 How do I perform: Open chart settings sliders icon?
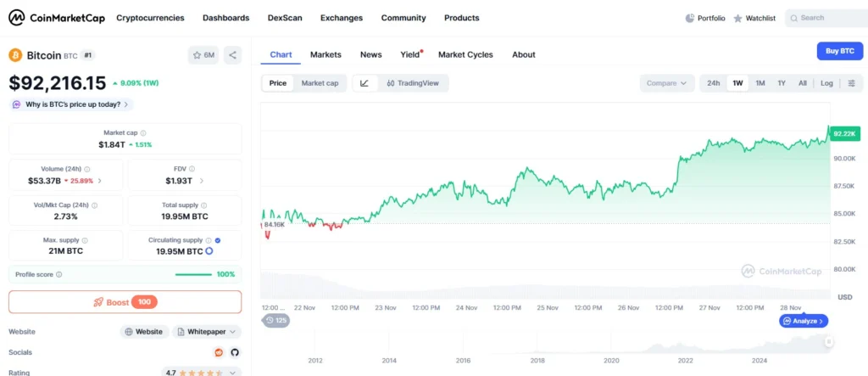[851, 83]
